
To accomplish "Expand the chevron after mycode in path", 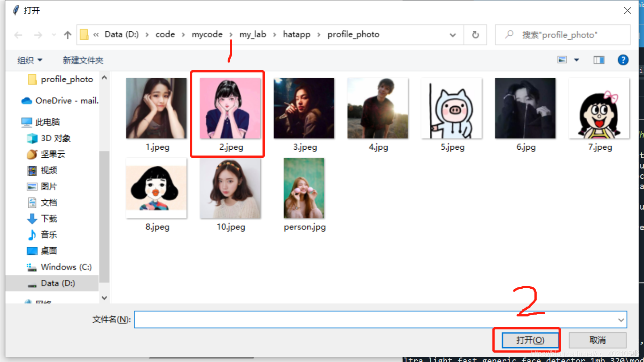I will (x=231, y=34).
